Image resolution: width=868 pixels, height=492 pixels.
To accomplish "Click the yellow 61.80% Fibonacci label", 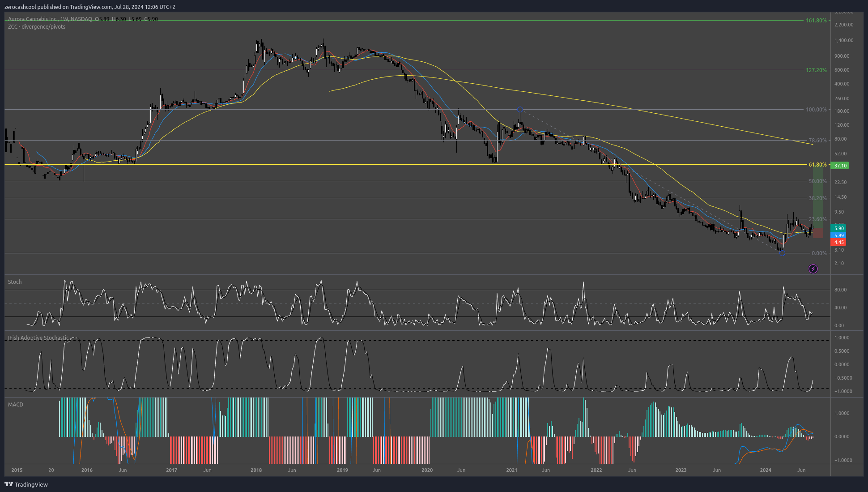I will point(817,165).
